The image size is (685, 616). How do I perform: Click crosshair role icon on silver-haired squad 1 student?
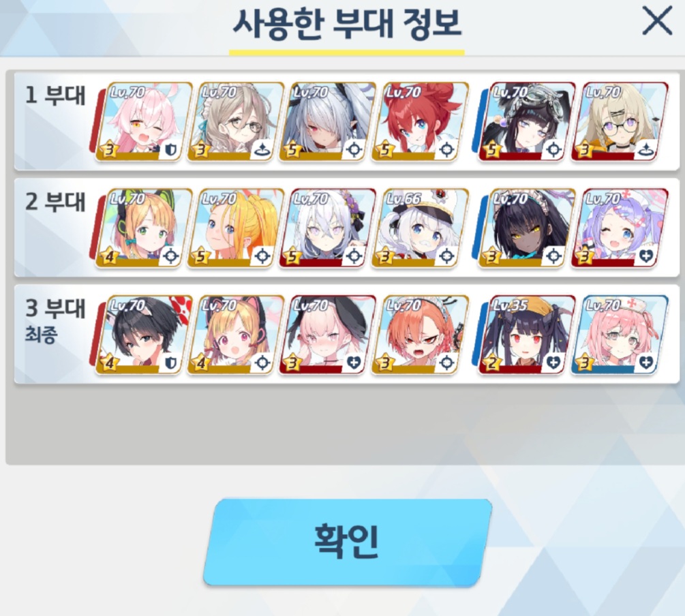[x=354, y=150]
